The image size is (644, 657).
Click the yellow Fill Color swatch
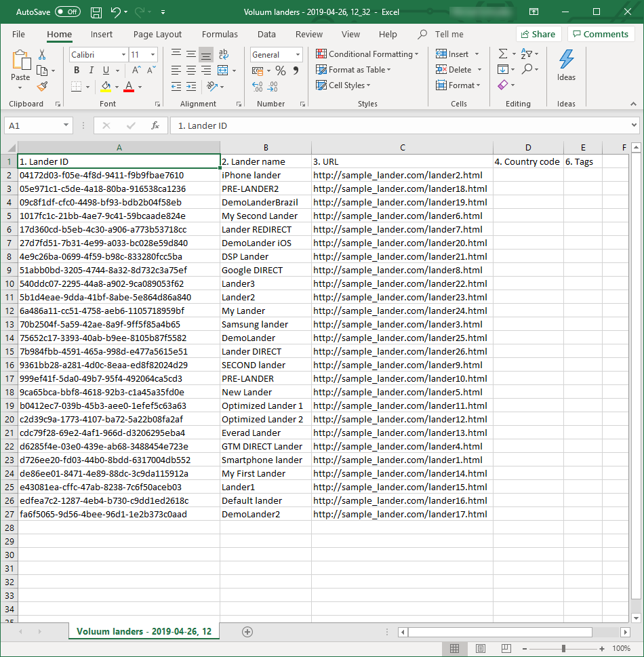106,87
